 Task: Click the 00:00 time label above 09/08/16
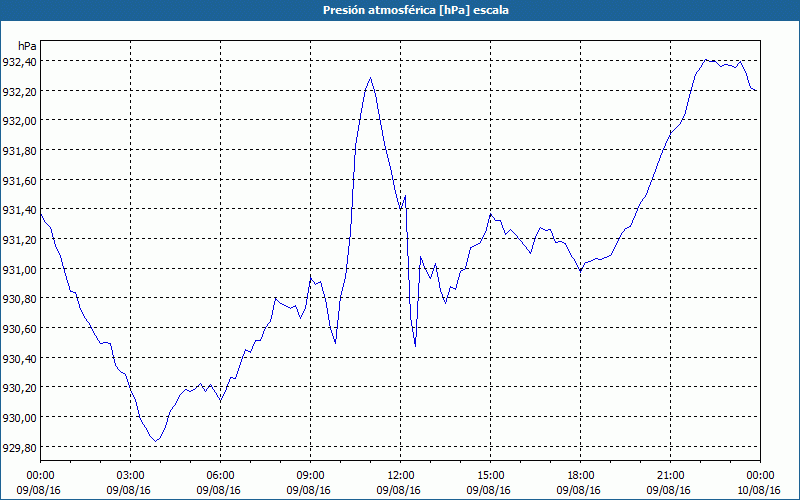coord(40,476)
